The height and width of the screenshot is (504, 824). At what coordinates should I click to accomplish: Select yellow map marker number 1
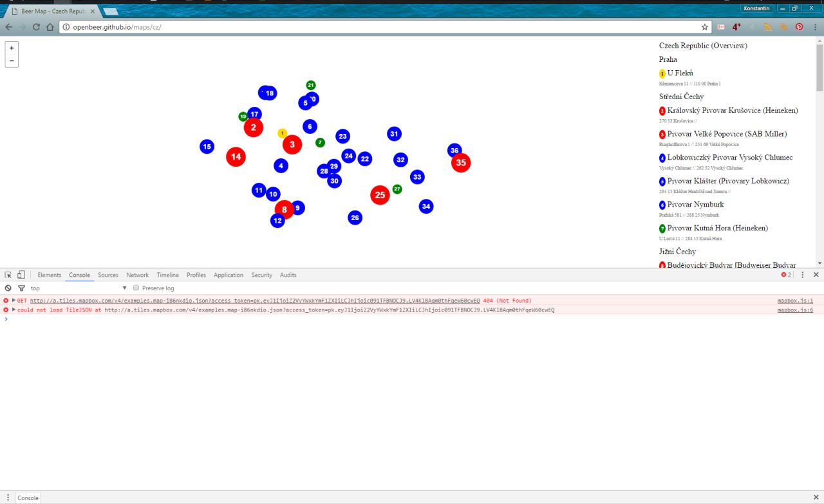[282, 133]
